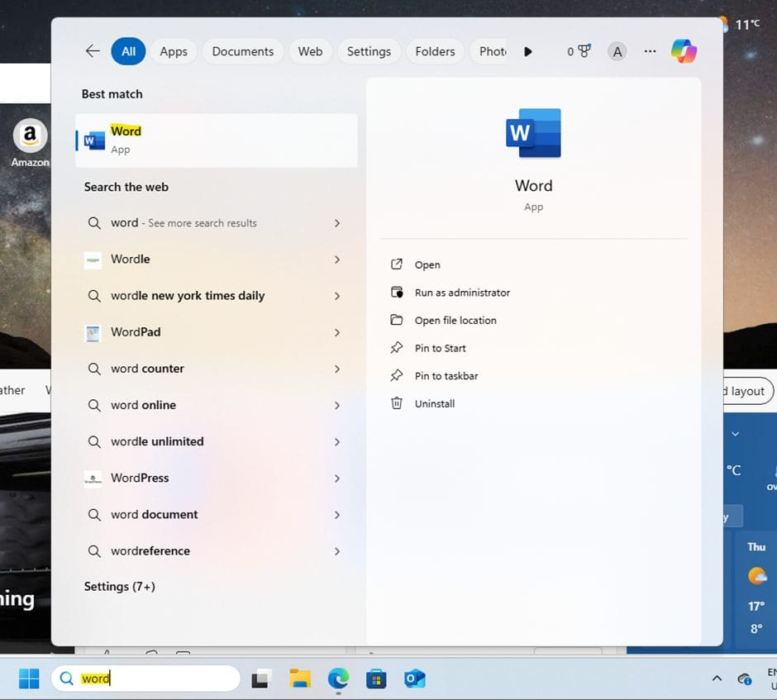
Task: Expand the WordPad result chevron
Action: pos(337,332)
